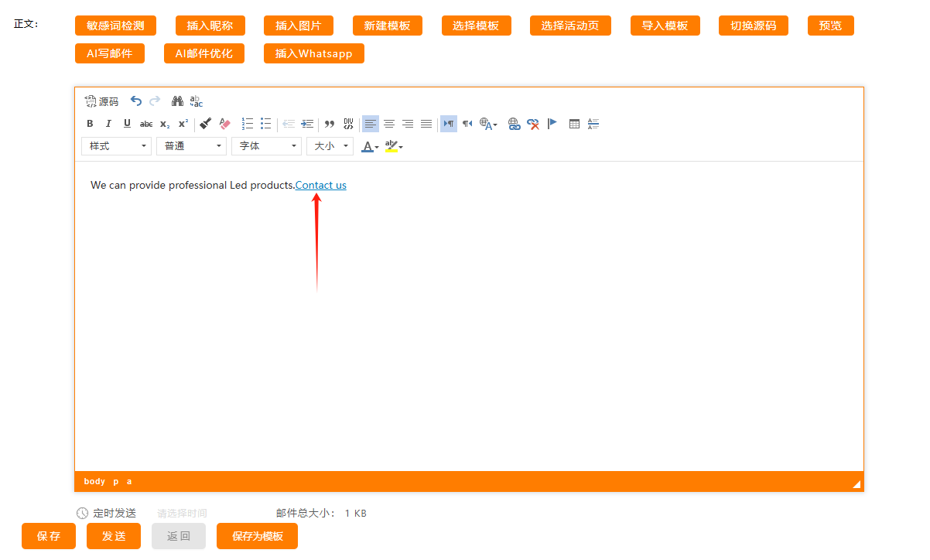
Task: Select the a element path item
Action: [x=129, y=481]
